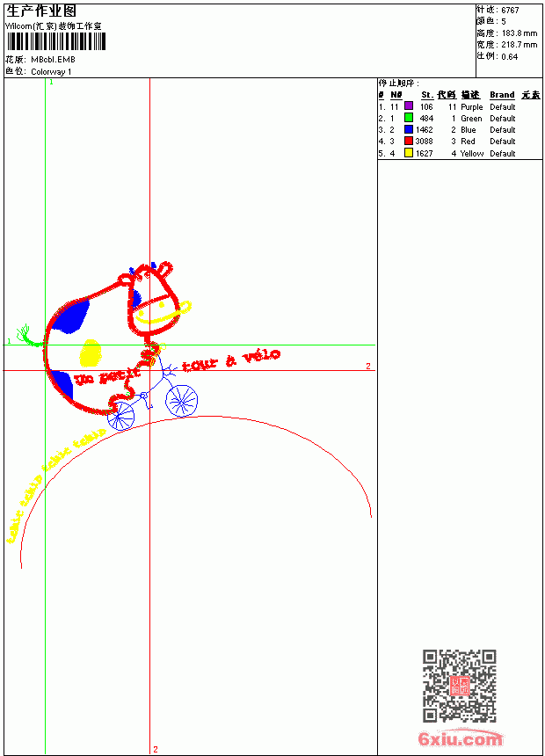
Task: Select the blue thread color swatch
Action: tap(409, 129)
